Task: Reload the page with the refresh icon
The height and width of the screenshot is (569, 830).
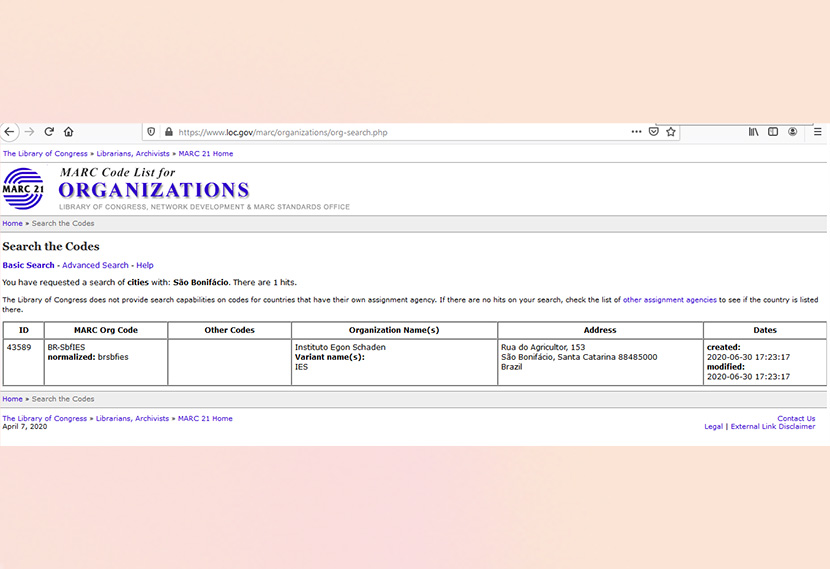Action: coord(49,132)
